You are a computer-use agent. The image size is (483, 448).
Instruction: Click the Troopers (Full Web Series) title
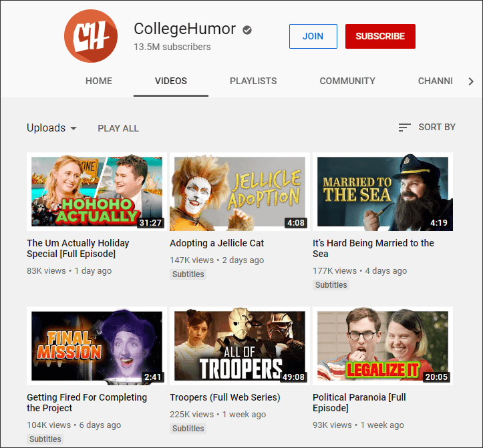tap(225, 397)
